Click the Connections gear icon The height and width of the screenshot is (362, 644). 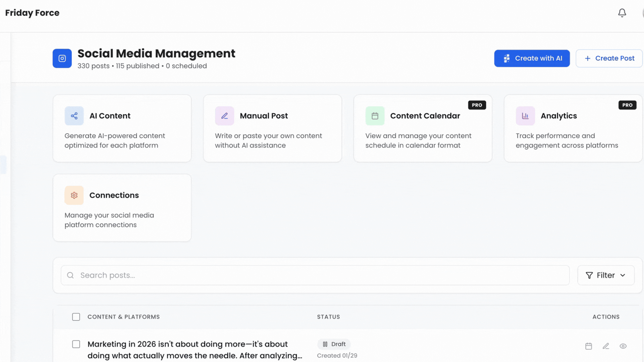pyautogui.click(x=74, y=195)
